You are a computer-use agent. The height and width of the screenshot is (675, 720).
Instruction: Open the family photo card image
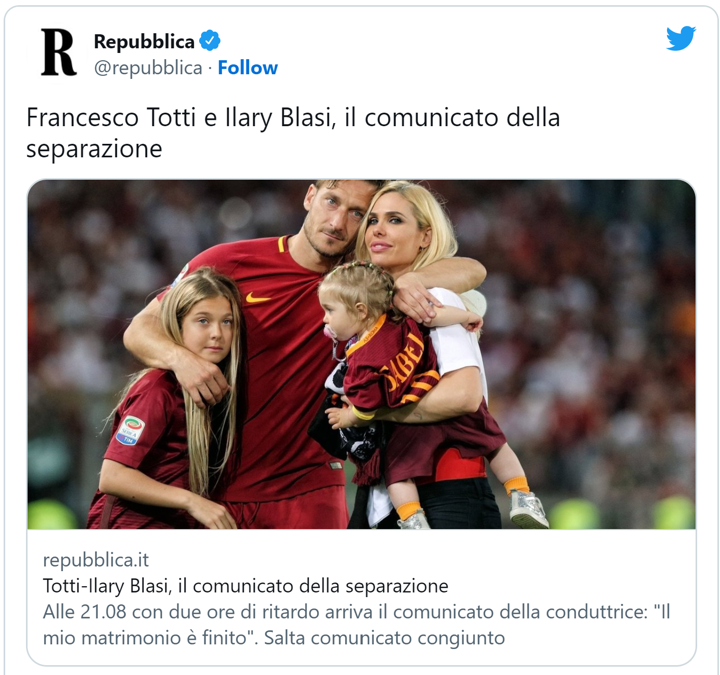[361, 354]
